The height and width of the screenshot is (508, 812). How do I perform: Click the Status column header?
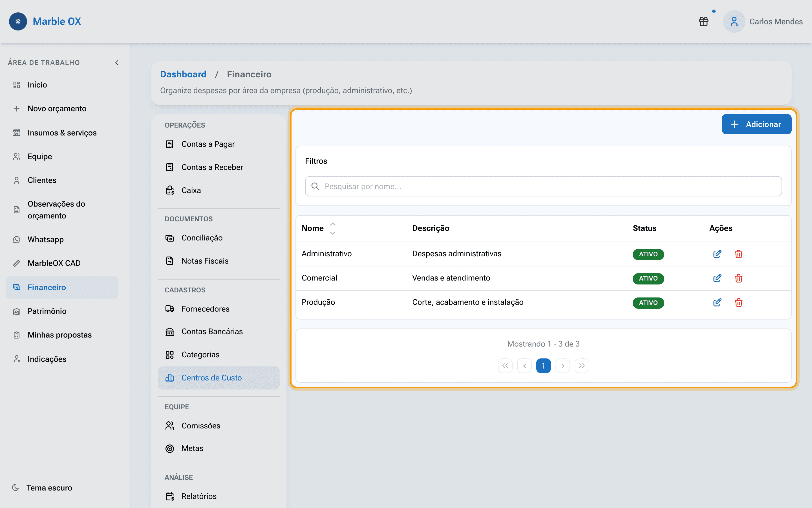pyautogui.click(x=645, y=229)
